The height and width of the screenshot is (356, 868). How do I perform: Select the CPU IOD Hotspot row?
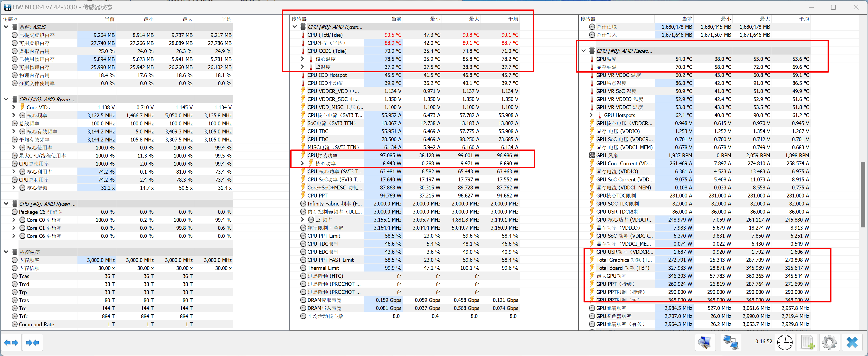(x=405, y=75)
